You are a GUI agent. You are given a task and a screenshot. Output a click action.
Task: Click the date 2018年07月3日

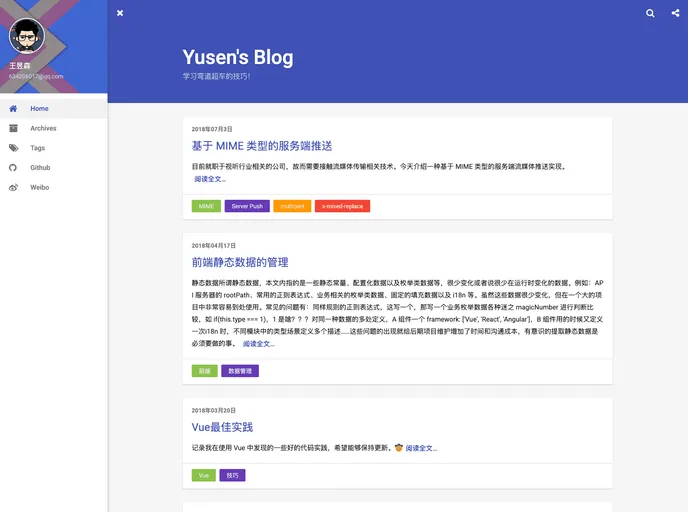(x=212, y=129)
